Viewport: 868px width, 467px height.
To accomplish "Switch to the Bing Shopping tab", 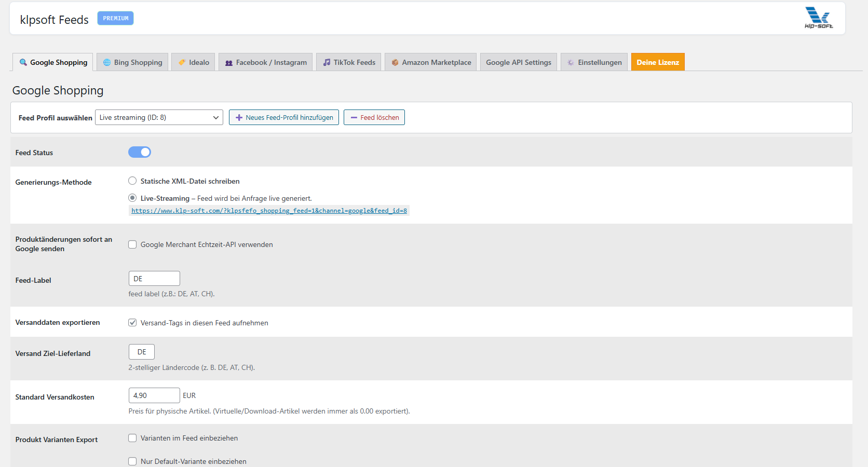I will [132, 62].
